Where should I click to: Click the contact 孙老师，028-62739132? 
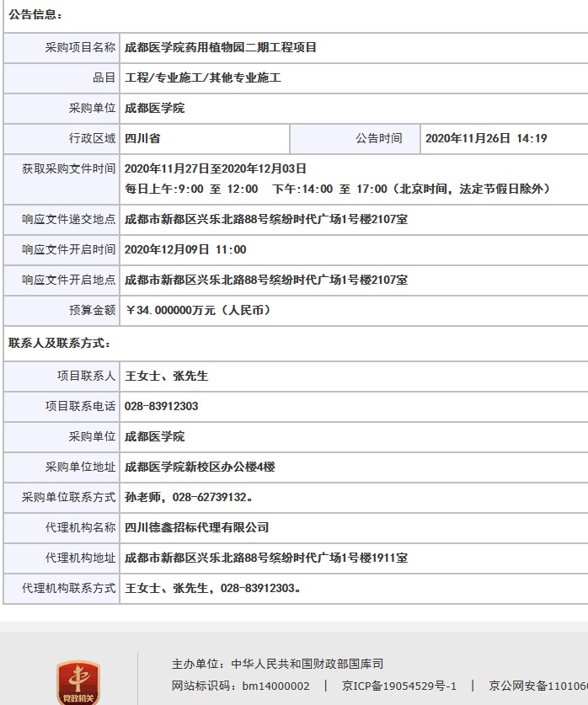click(x=189, y=497)
